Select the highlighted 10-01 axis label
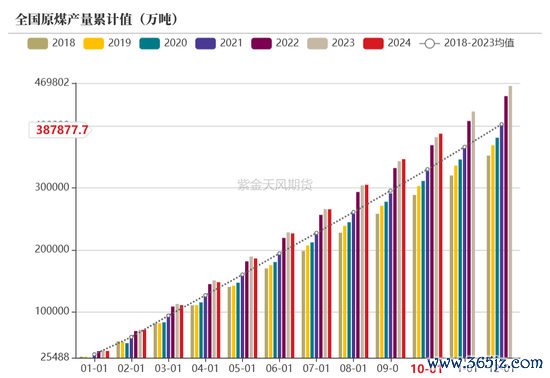The width and height of the screenshot is (550, 378). pos(426,369)
